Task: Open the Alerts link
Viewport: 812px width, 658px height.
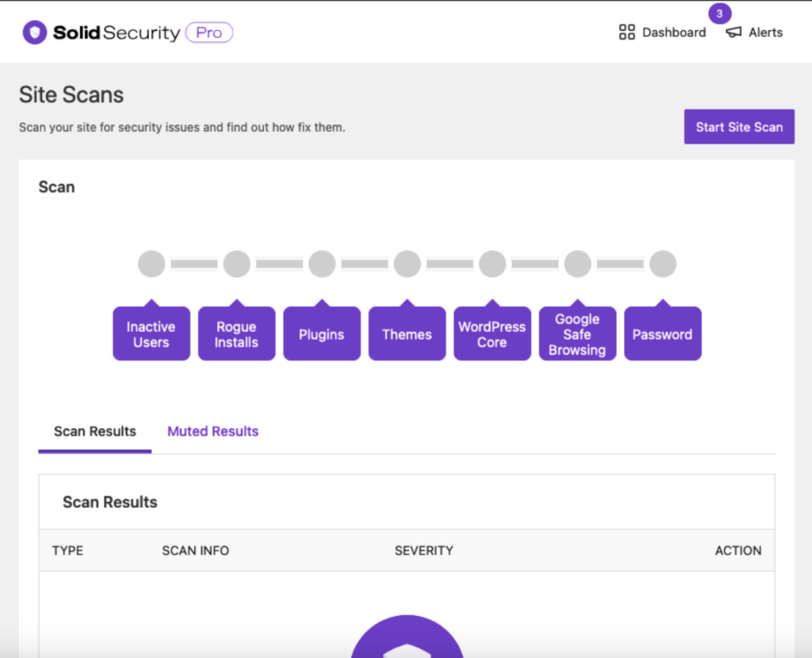Action: point(754,32)
